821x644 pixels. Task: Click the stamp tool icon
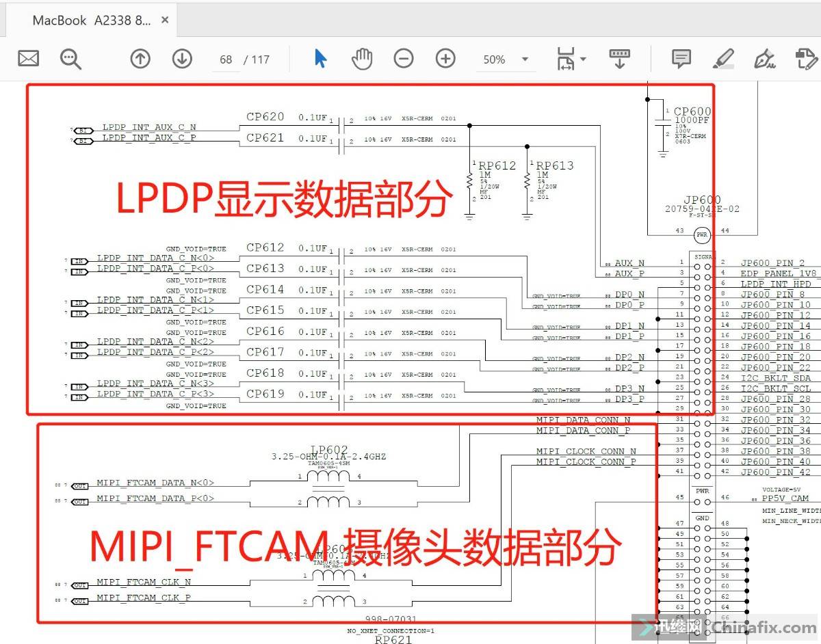[x=807, y=59]
